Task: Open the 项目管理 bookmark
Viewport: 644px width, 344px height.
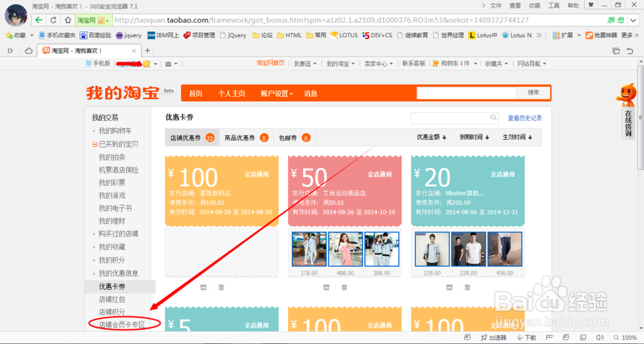Action: click(x=199, y=35)
